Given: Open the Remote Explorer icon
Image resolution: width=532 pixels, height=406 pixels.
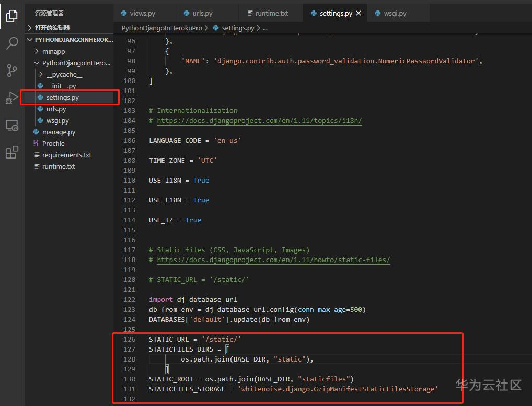Looking at the screenshot, I should pos(12,126).
